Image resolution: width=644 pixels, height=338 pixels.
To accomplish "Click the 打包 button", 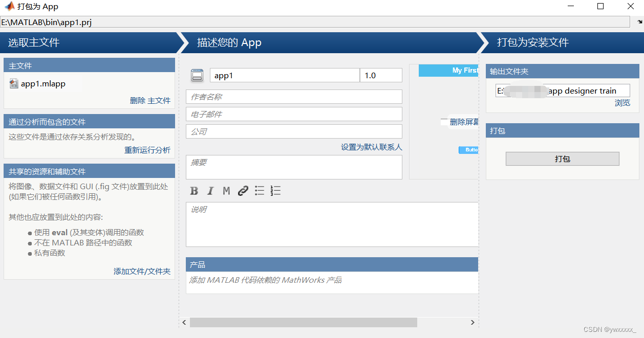I will [563, 159].
